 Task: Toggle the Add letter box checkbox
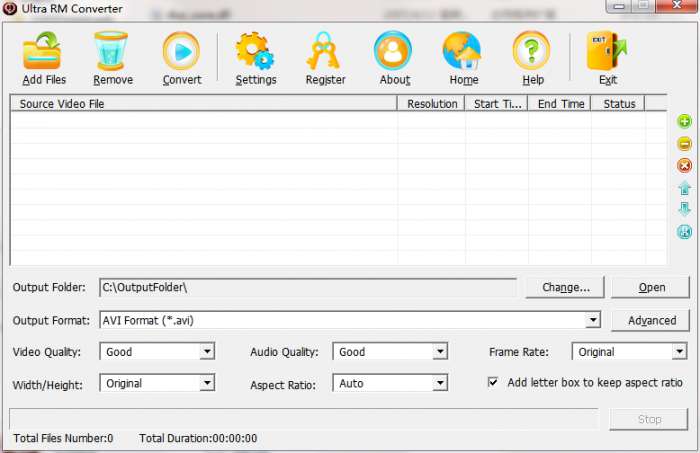coord(493,382)
